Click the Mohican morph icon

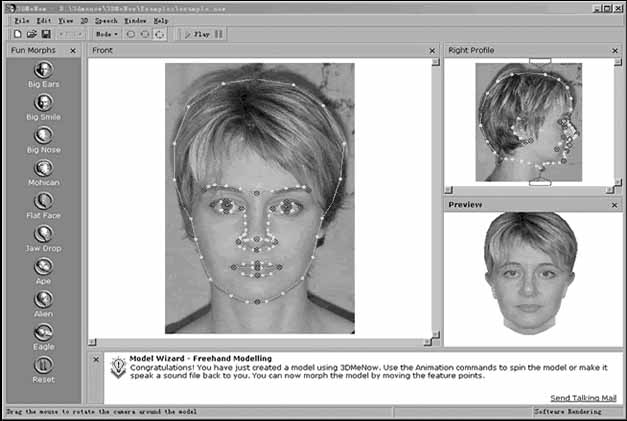(43, 168)
